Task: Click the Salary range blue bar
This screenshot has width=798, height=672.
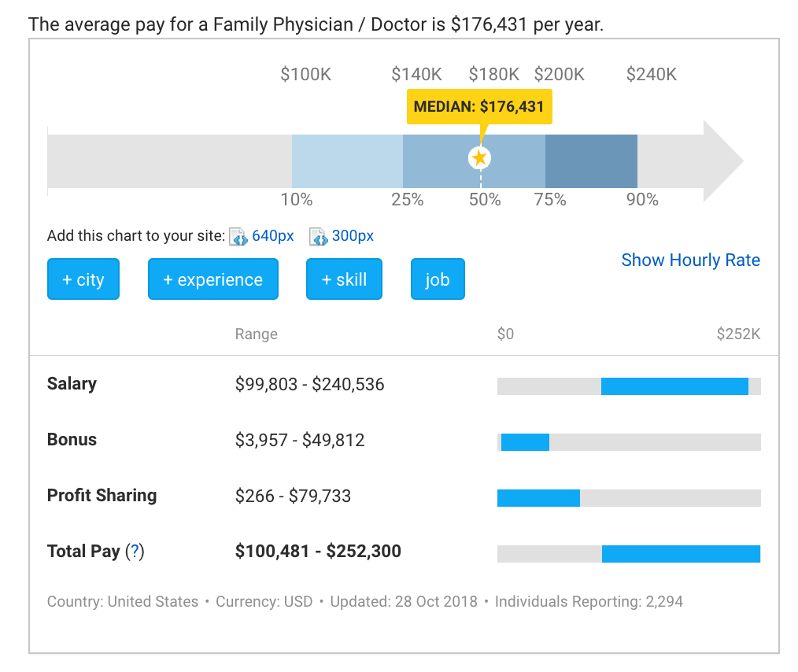Action: tap(674, 386)
